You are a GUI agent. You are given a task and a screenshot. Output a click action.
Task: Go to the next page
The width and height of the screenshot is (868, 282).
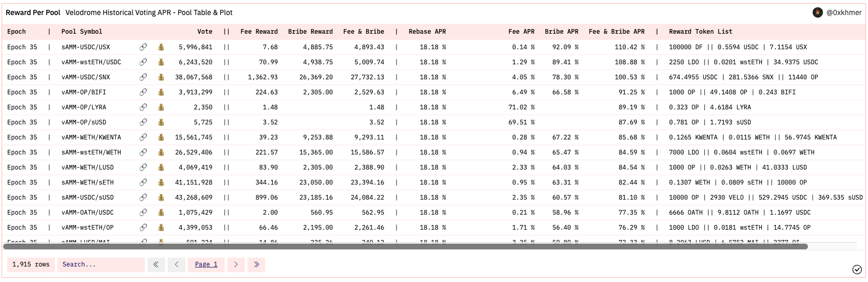[x=236, y=264]
